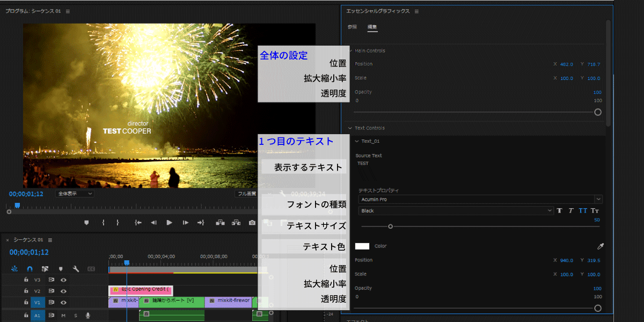Toggle lock on V3 track
The height and width of the screenshot is (322, 644).
click(26, 280)
